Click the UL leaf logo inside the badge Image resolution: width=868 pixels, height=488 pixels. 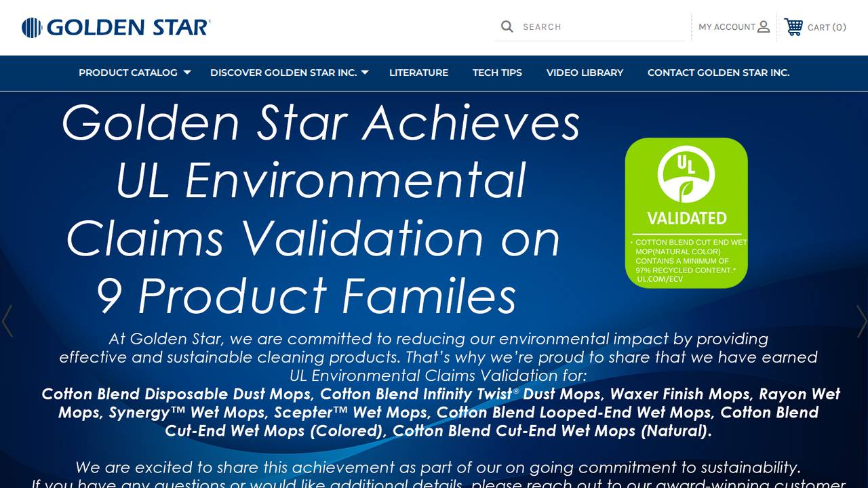click(x=686, y=175)
